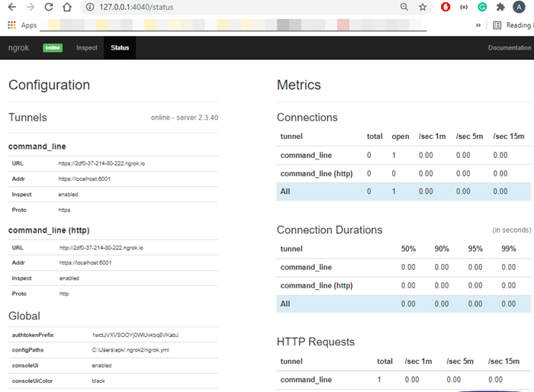Click the browser forward arrow
Image resolution: width=534 pixels, height=392 pixels.
point(30,7)
